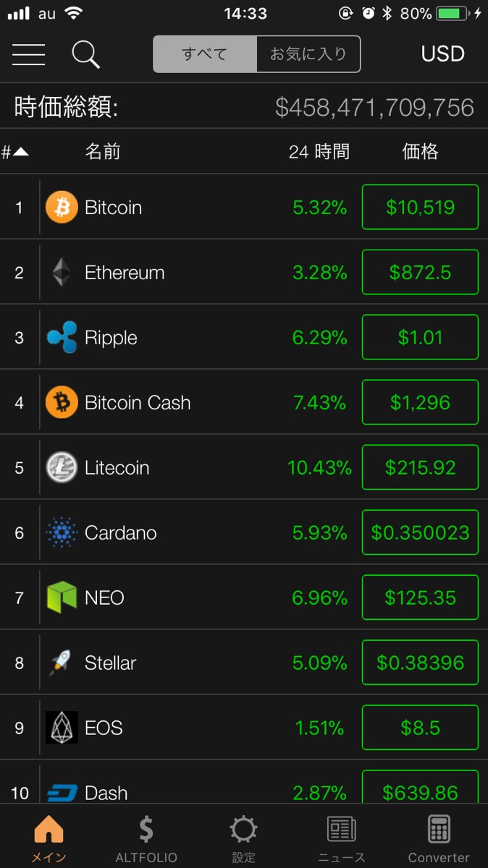The height and width of the screenshot is (868, 488).
Task: Open the 設定 settings tab
Action: [244, 839]
